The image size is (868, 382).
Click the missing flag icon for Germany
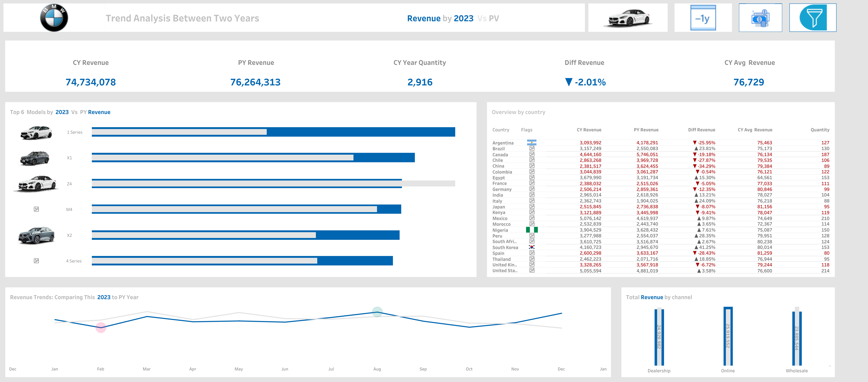532,189
